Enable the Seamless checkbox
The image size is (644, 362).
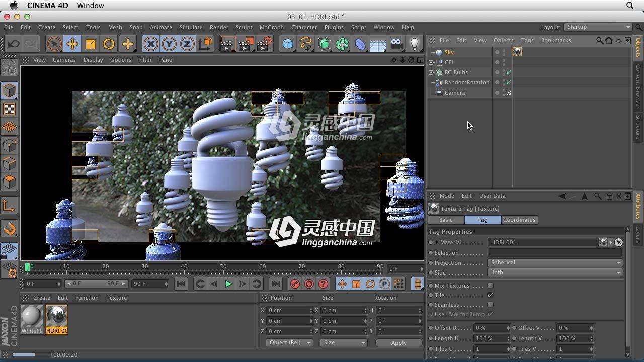click(490, 305)
